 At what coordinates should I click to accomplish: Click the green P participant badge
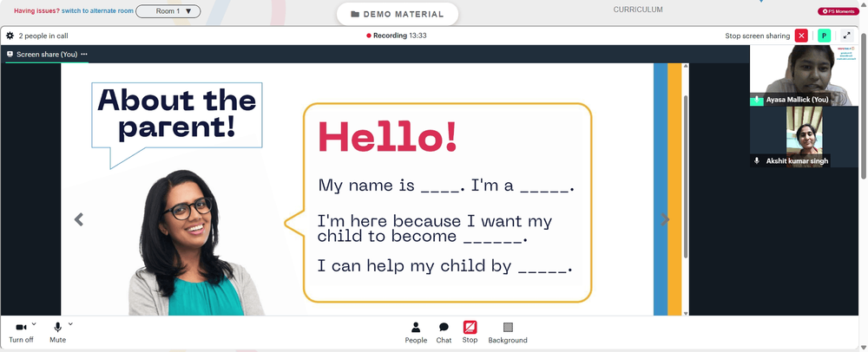[x=825, y=36]
